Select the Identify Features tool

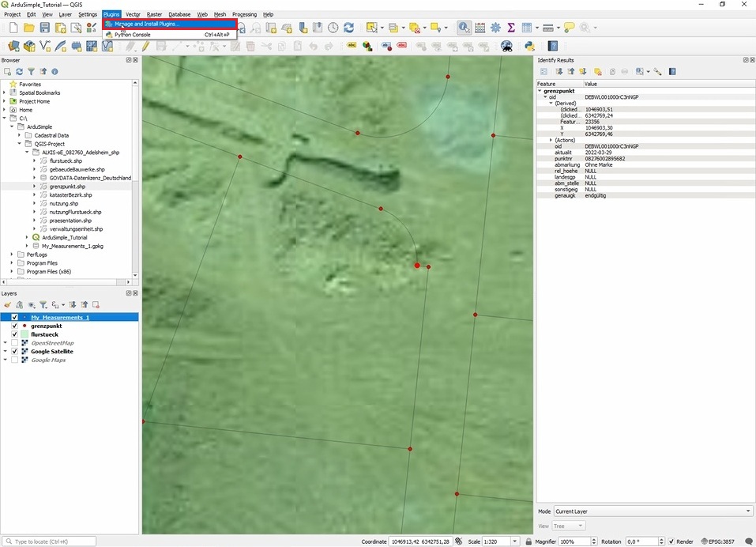point(464,28)
